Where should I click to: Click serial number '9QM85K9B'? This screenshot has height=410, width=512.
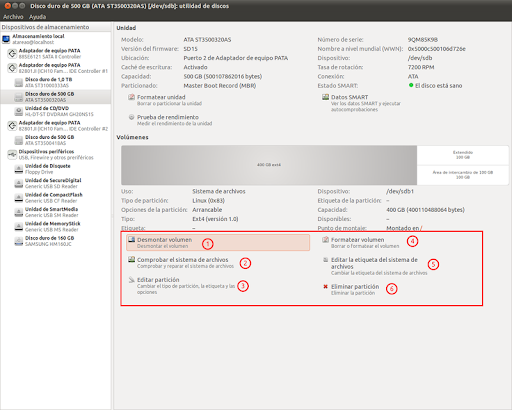(x=423, y=40)
